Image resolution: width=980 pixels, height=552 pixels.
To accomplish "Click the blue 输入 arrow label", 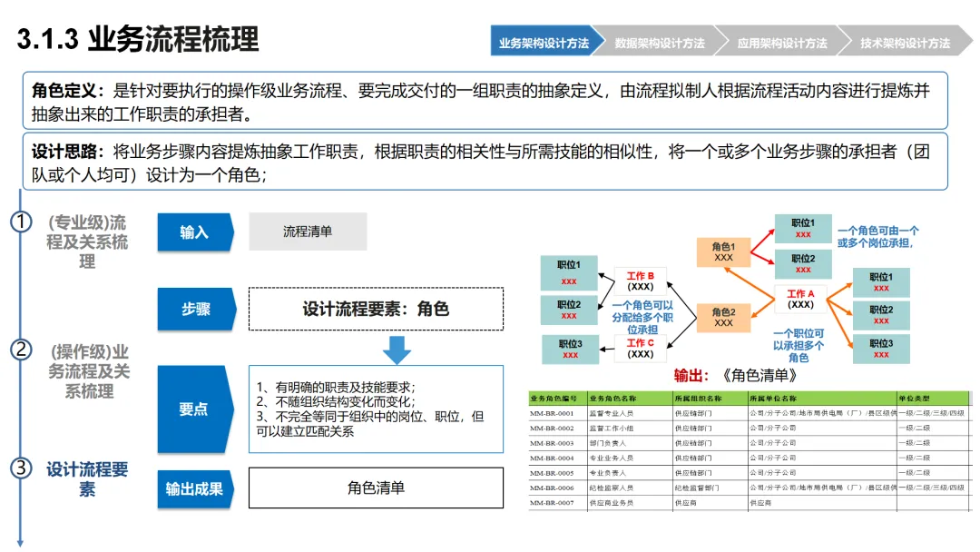I will [195, 232].
